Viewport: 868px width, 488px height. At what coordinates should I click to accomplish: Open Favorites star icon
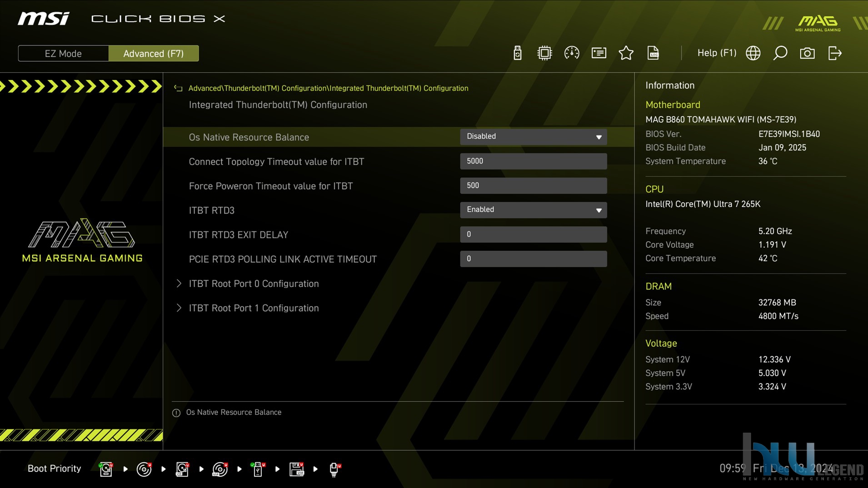point(626,53)
